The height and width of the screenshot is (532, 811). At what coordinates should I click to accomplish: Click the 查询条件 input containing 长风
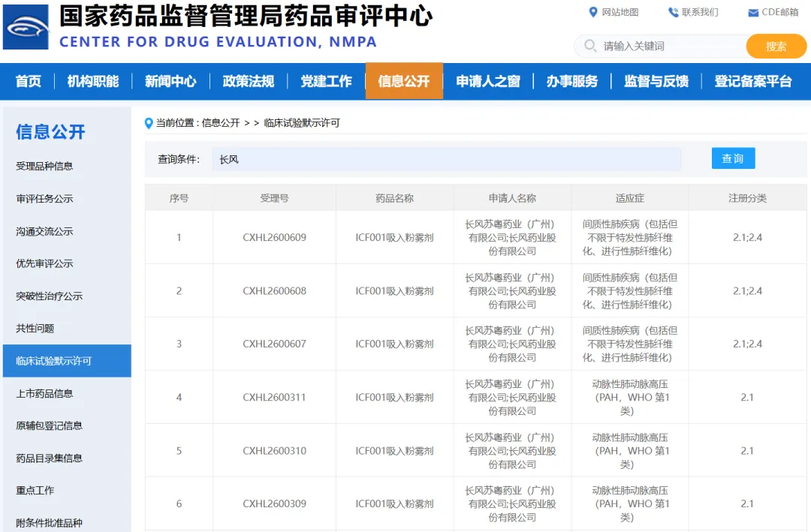click(x=446, y=159)
